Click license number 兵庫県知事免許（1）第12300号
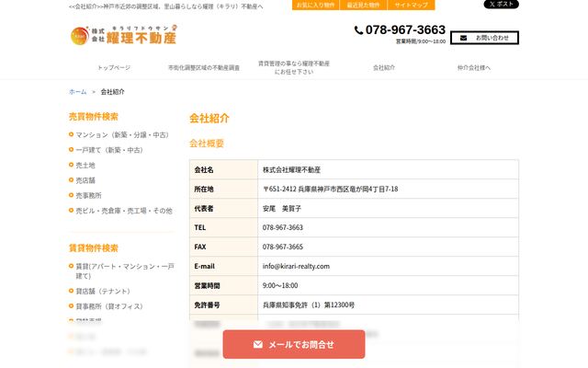The width and height of the screenshot is (588, 368). 309,305
